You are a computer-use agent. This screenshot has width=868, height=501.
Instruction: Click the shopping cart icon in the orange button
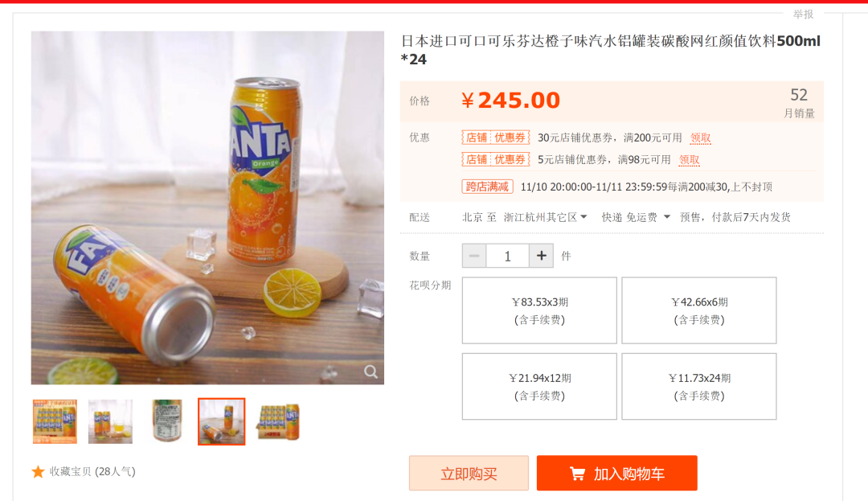[x=577, y=474]
